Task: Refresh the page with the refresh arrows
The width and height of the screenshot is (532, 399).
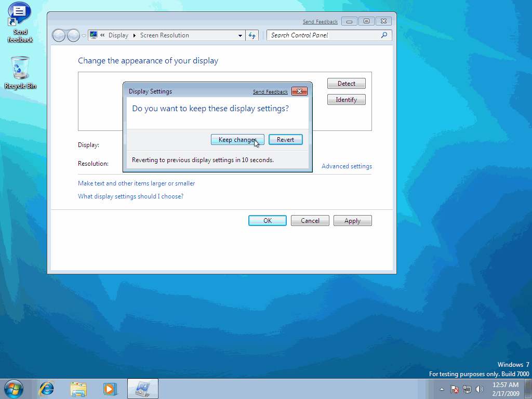Action: coord(252,35)
